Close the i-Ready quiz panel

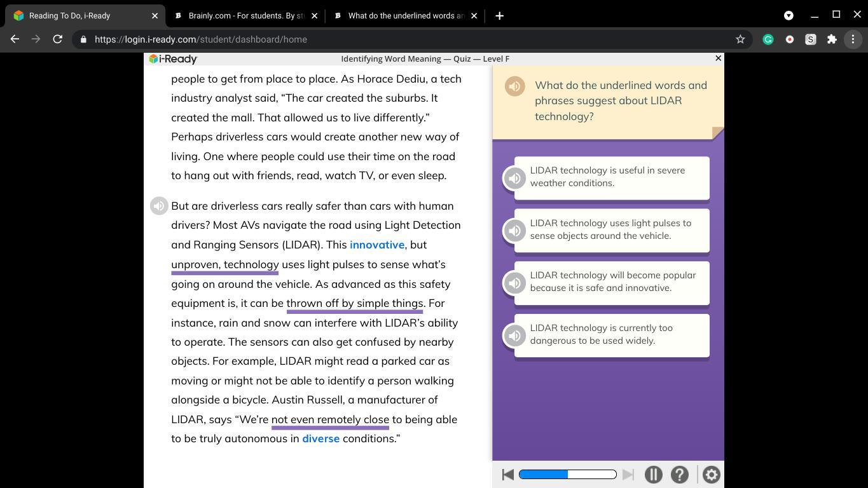click(719, 58)
